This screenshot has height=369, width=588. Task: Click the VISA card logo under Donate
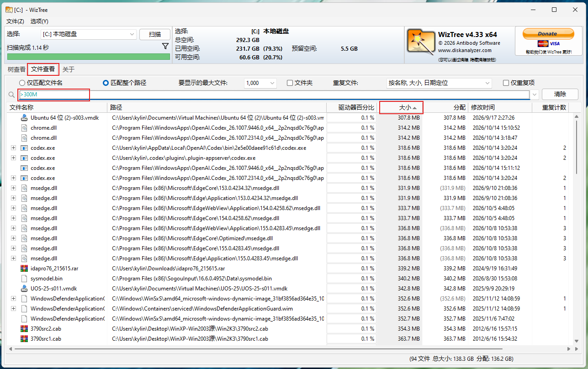[x=555, y=44]
